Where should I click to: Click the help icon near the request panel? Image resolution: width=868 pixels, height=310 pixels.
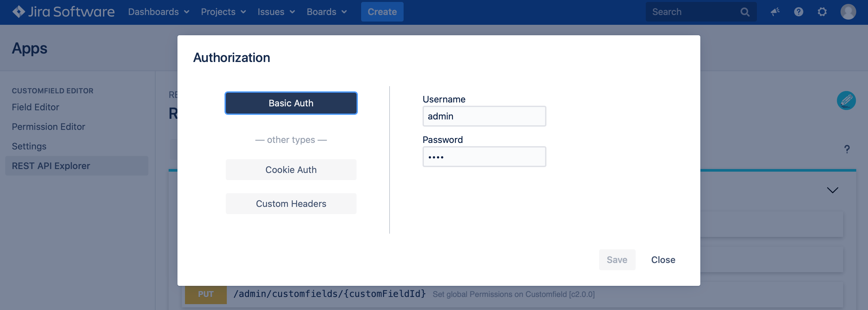pos(847,148)
